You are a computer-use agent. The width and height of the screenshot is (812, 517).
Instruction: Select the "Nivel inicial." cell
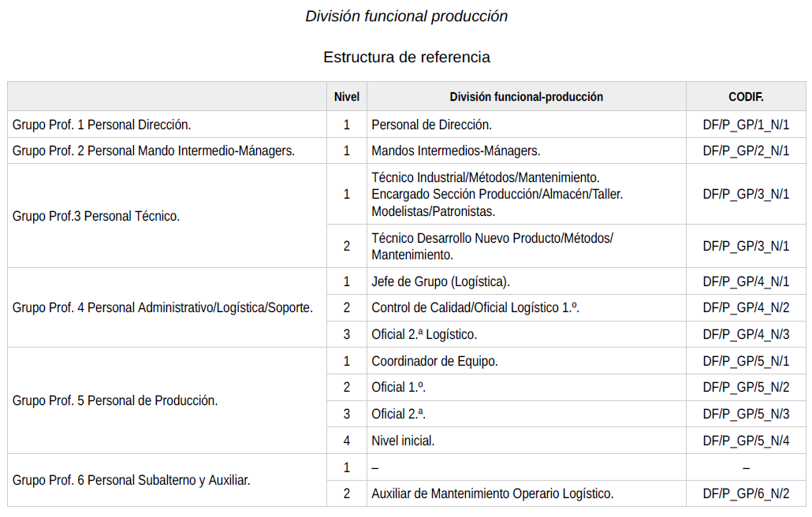click(x=403, y=441)
